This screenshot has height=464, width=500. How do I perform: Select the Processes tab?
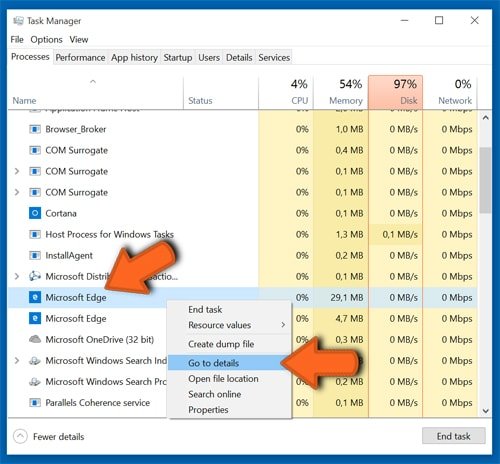tap(30, 57)
